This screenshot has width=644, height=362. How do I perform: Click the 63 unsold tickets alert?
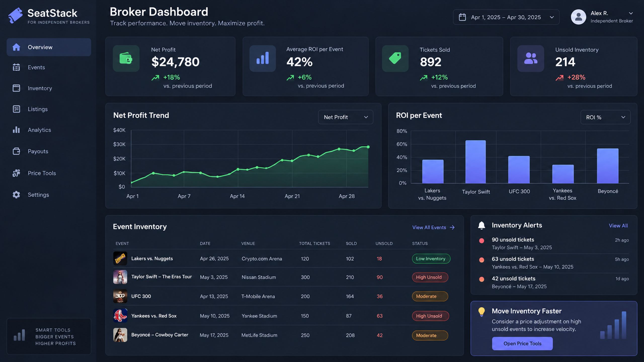(554, 263)
